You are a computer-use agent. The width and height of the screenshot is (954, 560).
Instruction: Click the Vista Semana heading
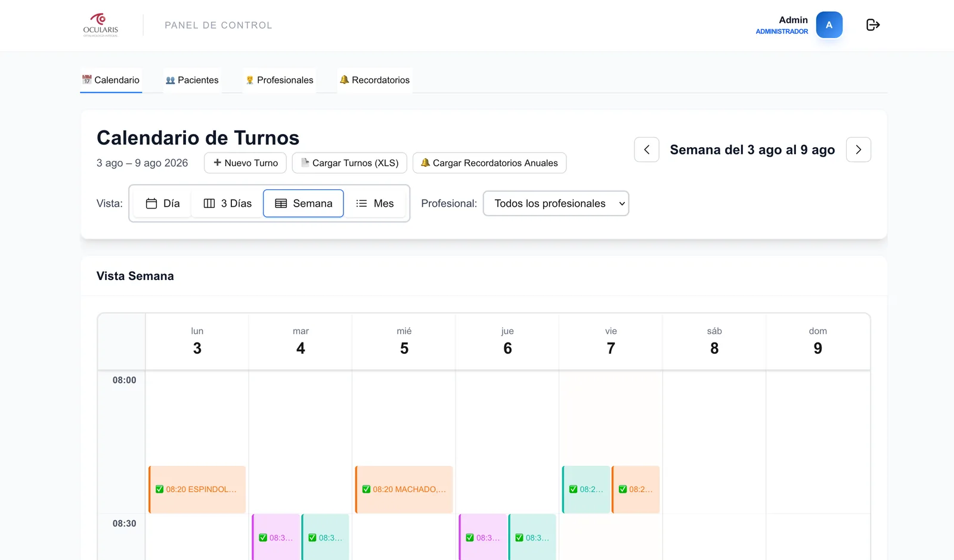click(135, 276)
